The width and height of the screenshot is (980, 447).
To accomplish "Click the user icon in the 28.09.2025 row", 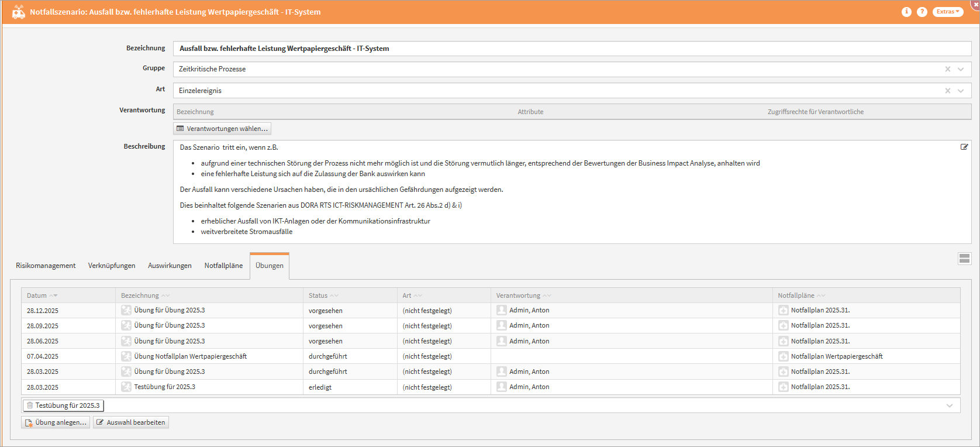I will (502, 325).
